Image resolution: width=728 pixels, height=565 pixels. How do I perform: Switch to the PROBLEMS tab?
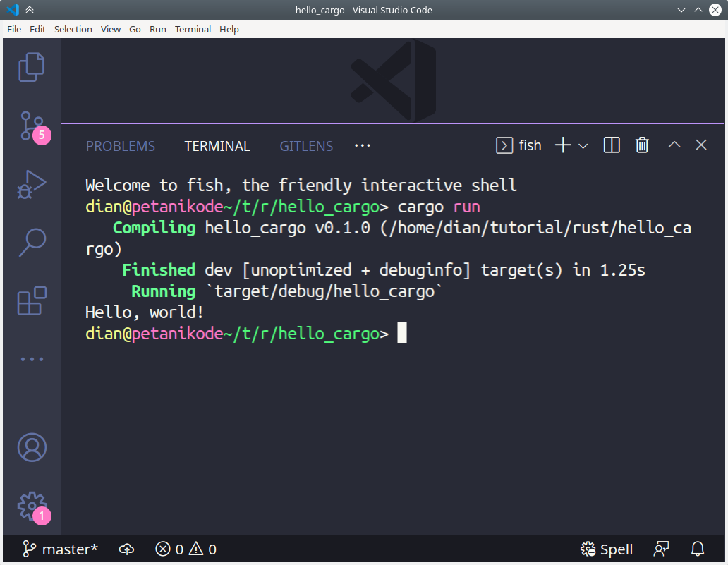pos(120,146)
